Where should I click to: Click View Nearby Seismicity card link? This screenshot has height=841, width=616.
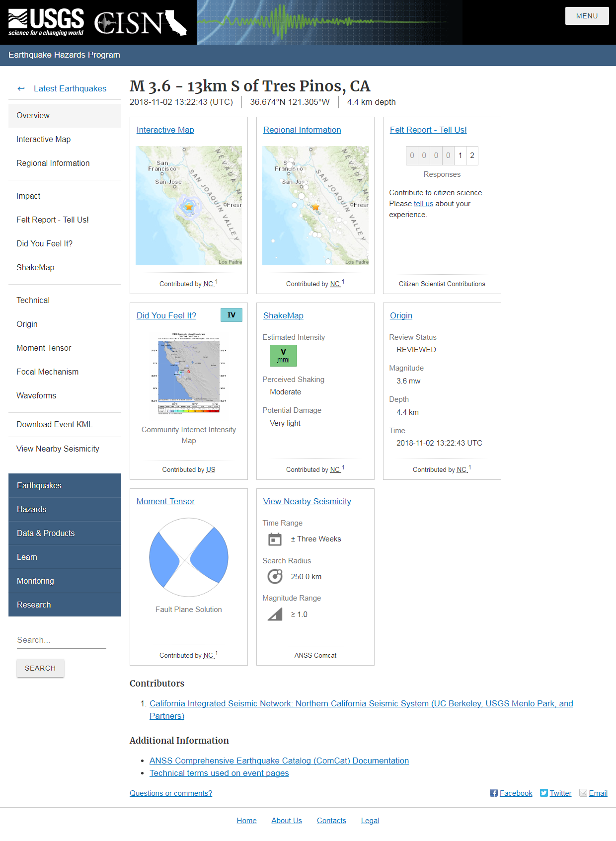coord(307,501)
